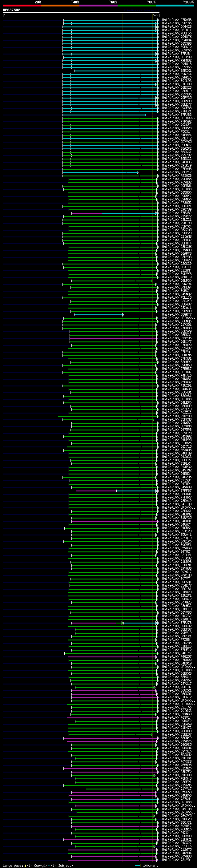
Task: Click the white query sequence bar
Action: point(81,12)
